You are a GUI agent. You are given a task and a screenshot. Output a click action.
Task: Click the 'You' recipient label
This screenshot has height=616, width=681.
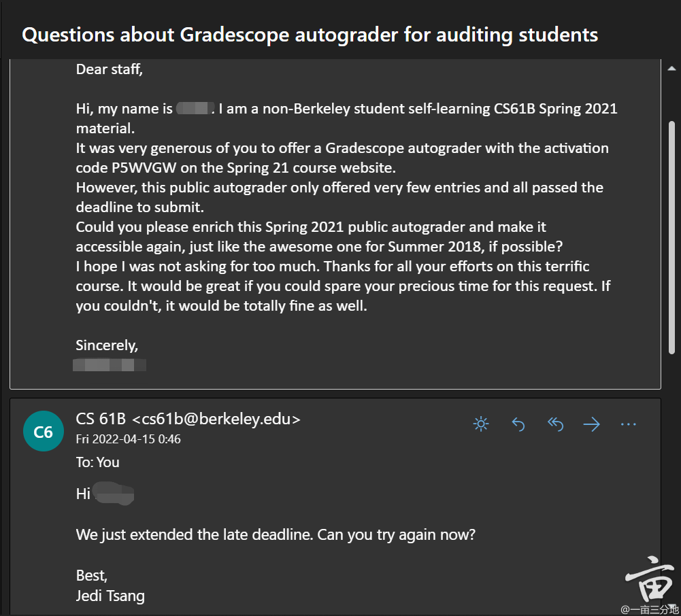coord(113,462)
